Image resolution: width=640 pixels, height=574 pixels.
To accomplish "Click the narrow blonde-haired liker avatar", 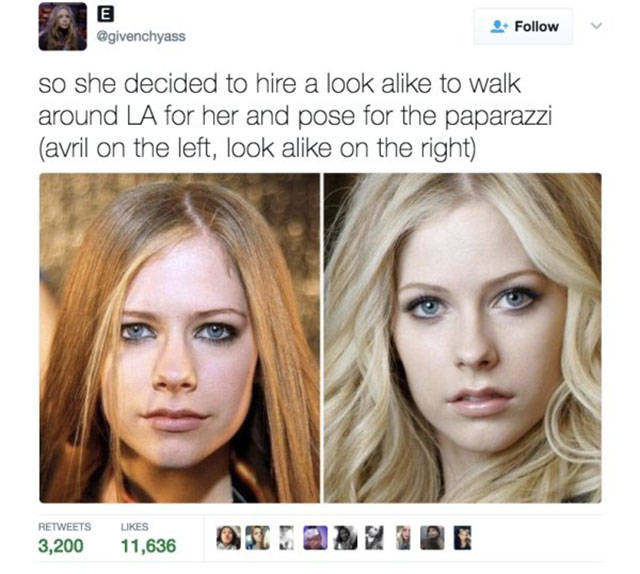I will tap(403, 538).
